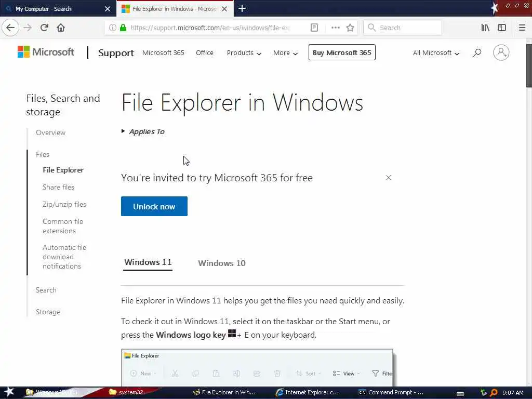Open the Products dropdown menu

tap(244, 53)
